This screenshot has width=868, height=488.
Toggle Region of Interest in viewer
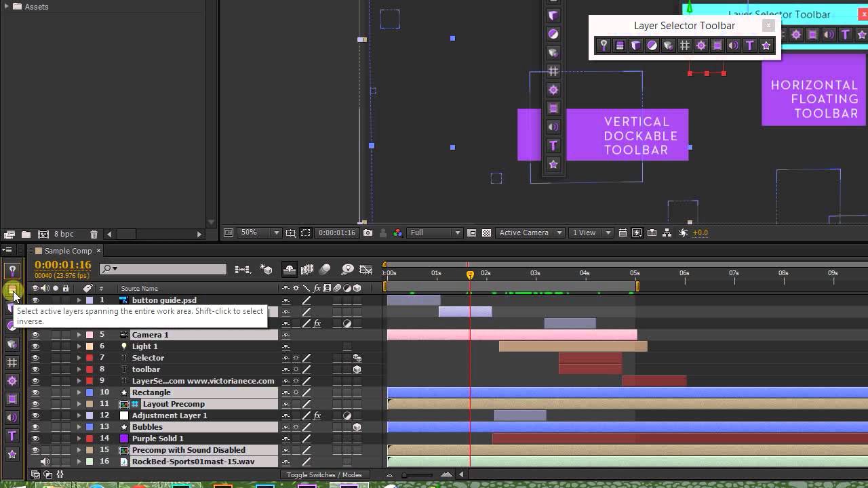pos(306,232)
